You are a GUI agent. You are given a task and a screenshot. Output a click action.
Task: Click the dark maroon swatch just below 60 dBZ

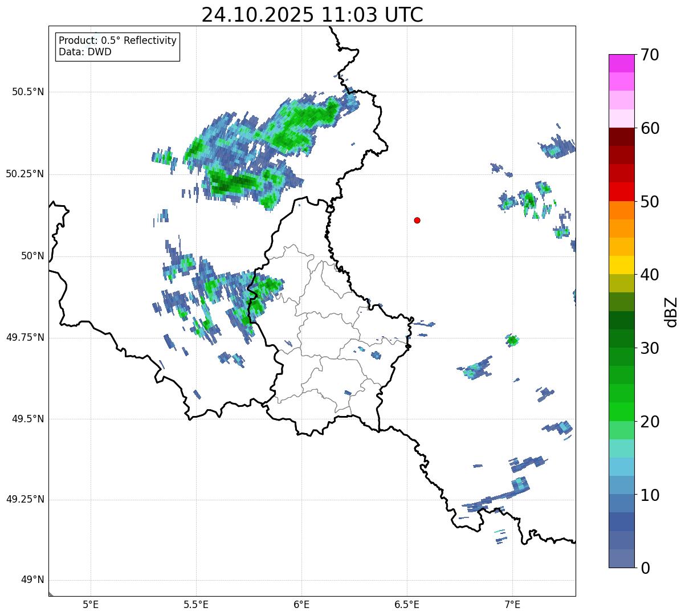622,137
